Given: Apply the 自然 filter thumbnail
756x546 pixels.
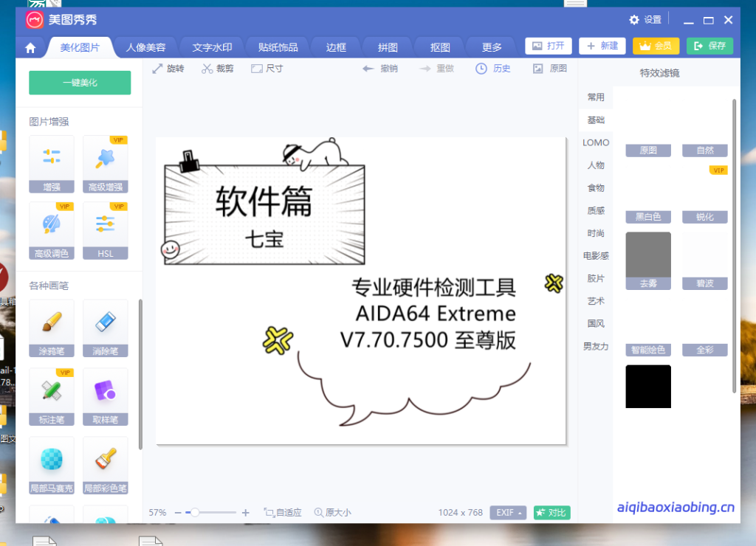Looking at the screenshot, I should coord(705,128).
